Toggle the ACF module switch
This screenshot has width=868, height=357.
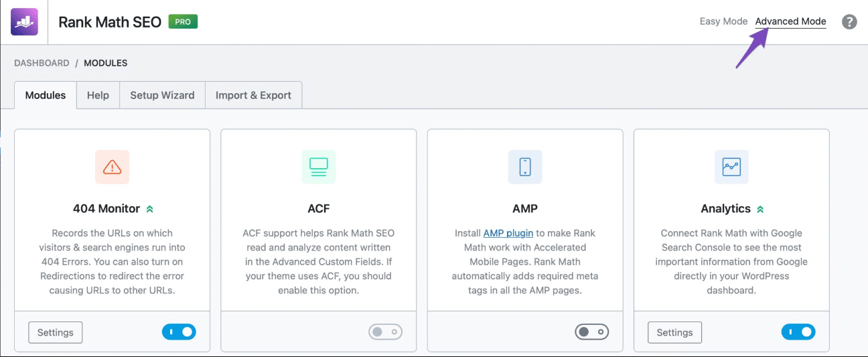click(x=386, y=332)
